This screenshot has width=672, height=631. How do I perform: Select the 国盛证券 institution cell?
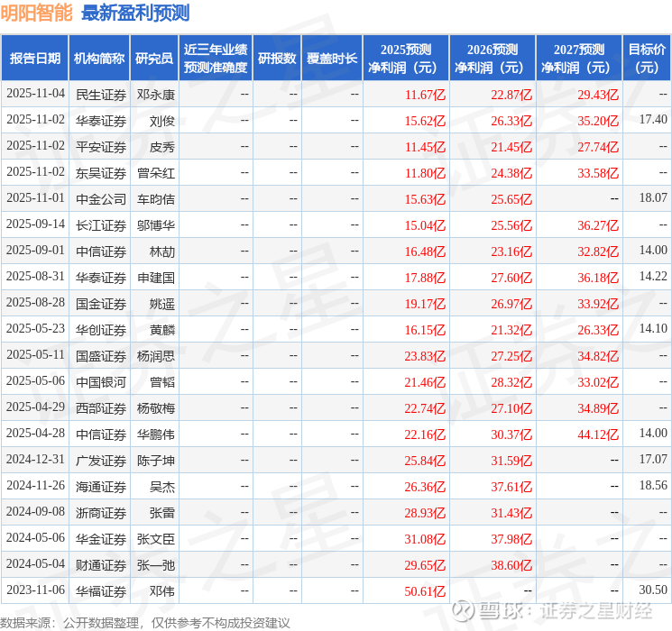click(x=101, y=356)
